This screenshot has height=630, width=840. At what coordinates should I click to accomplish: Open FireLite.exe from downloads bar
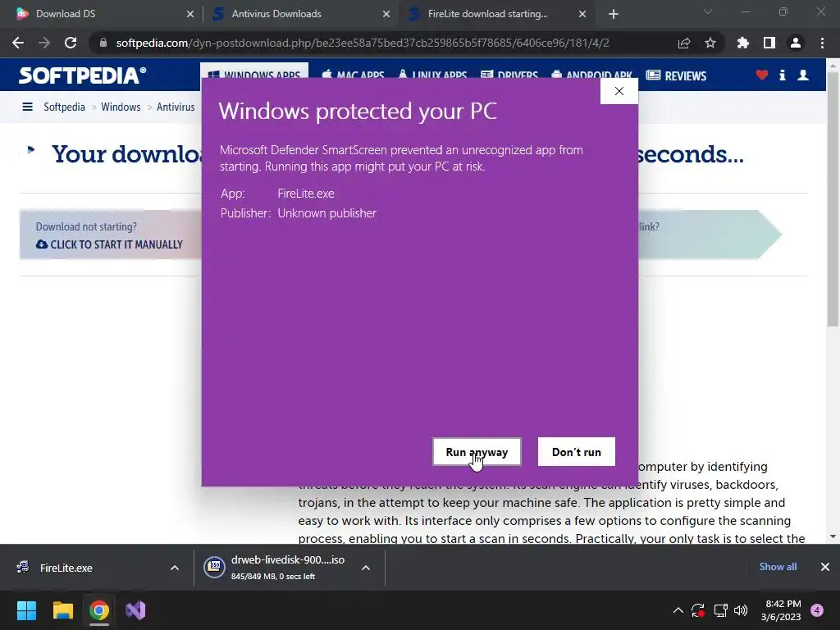pyautogui.click(x=66, y=568)
